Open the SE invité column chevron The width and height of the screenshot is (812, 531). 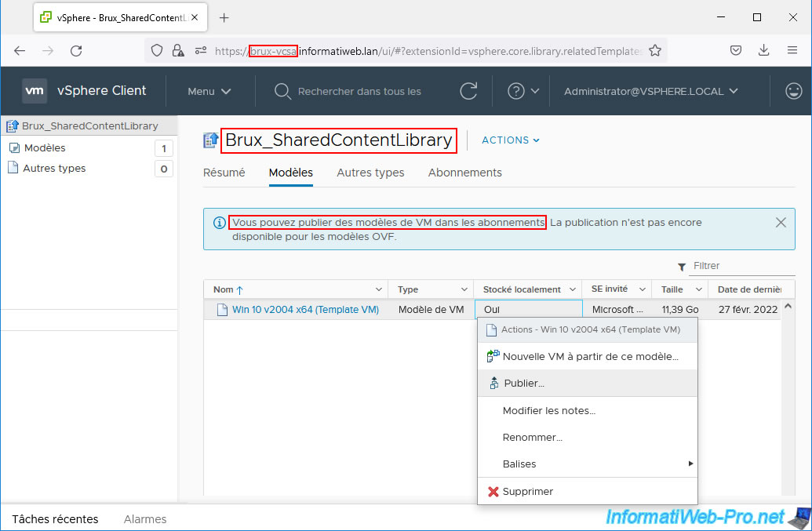642,289
